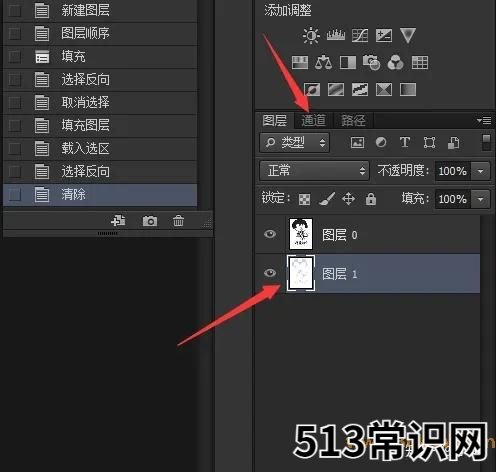
Task: Toggle visibility of 图层 1
Action: (270, 273)
